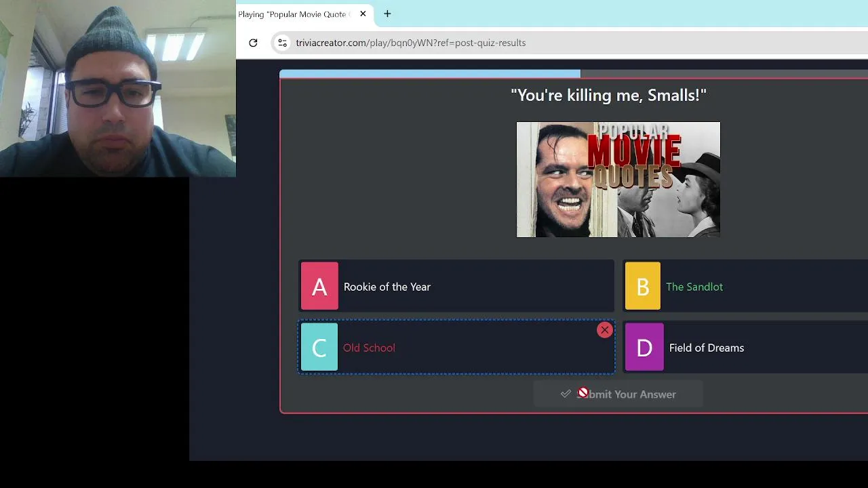Click the purple letter D tile

[644, 347]
